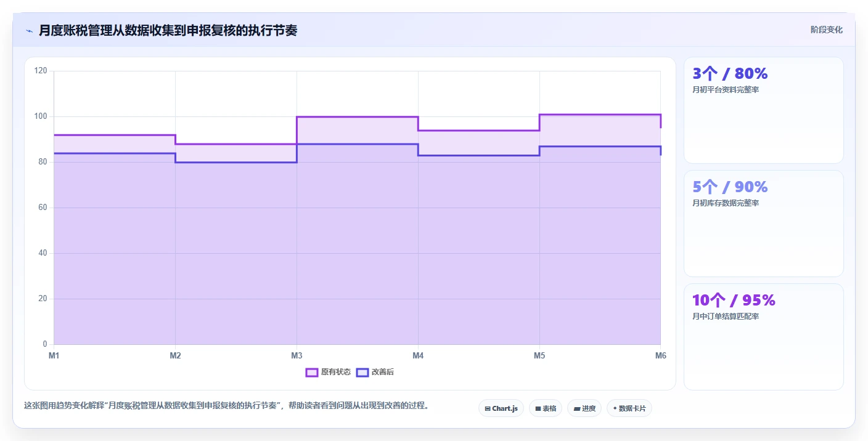Click the M4 axis label
The image size is (868, 441).
coord(418,356)
